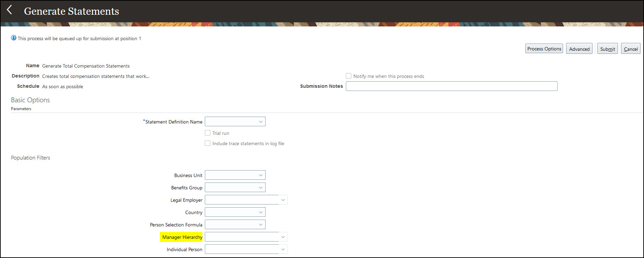
Task: Open the Benefits Group dropdown
Action: [x=235, y=187]
